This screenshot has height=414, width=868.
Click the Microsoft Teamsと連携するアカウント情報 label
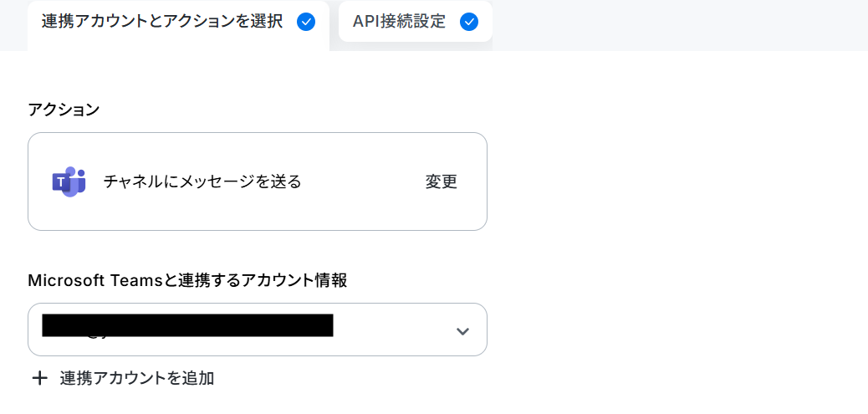(x=187, y=281)
